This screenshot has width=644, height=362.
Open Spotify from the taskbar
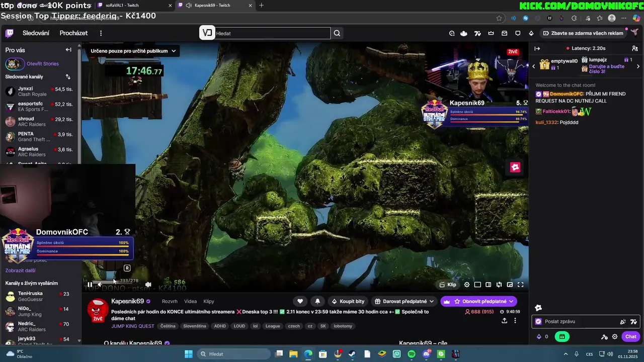pyautogui.click(x=412, y=354)
